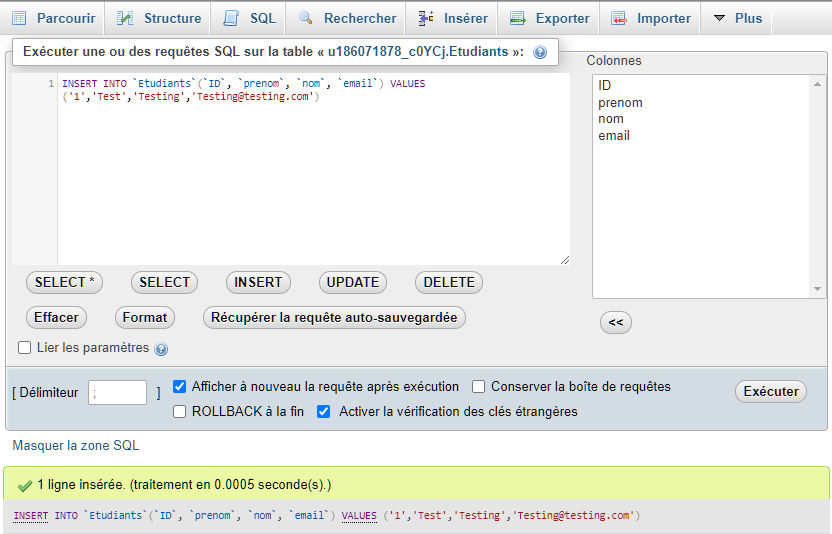Click the Rechercher magnifier icon

coord(306,18)
